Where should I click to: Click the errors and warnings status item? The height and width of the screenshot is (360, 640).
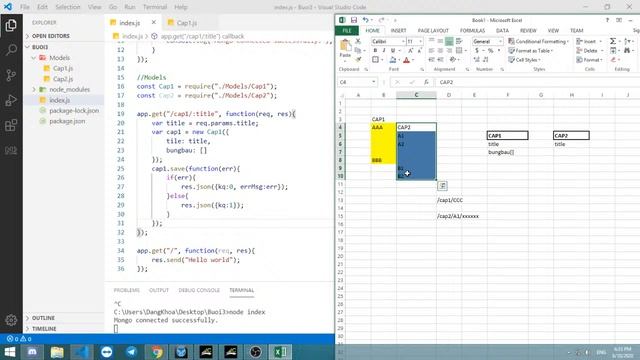(19, 339)
